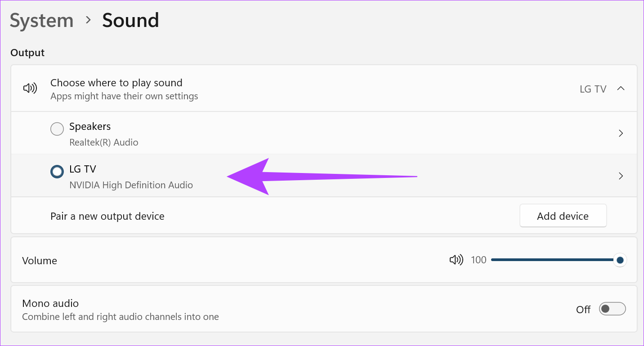This screenshot has width=644, height=346.
Task: Open properties arrow for LG TV NVIDIA audio
Action: (x=621, y=176)
